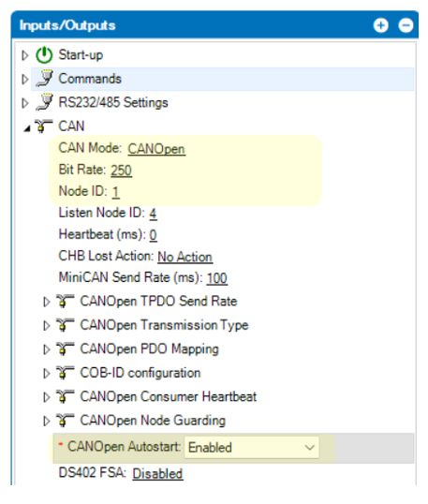428x504 pixels.
Task: Expand COB-ID configuration
Action: click(x=47, y=374)
